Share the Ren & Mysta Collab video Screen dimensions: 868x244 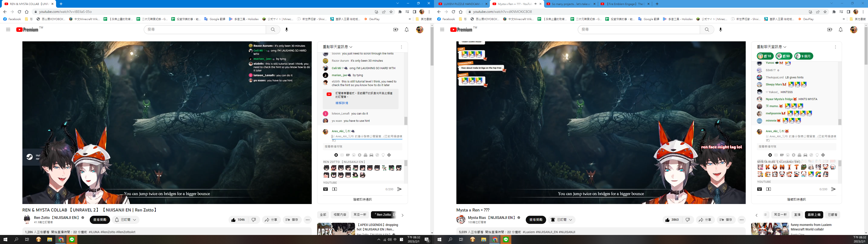pos(271,220)
